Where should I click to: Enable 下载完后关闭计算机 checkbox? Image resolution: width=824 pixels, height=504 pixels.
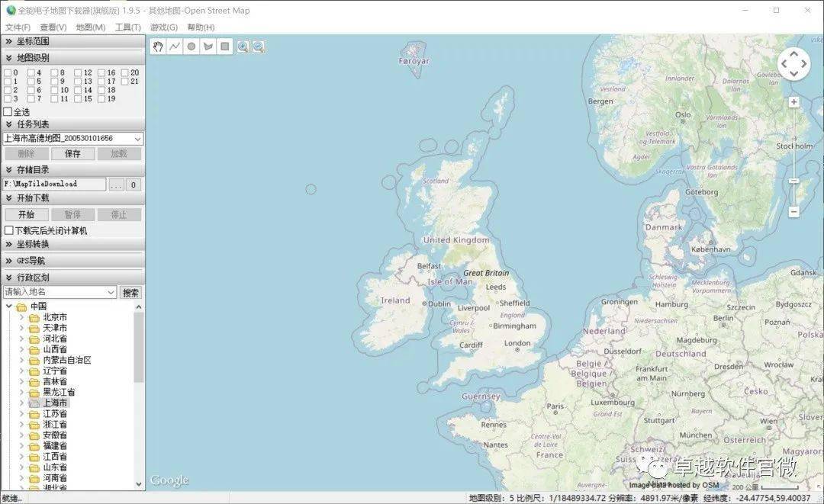coord(8,230)
